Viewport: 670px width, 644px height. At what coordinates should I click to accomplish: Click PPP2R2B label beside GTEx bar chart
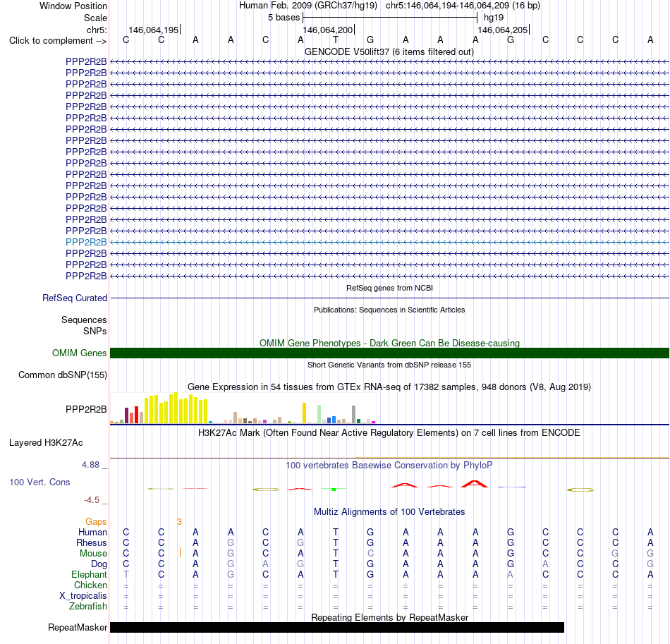click(86, 409)
